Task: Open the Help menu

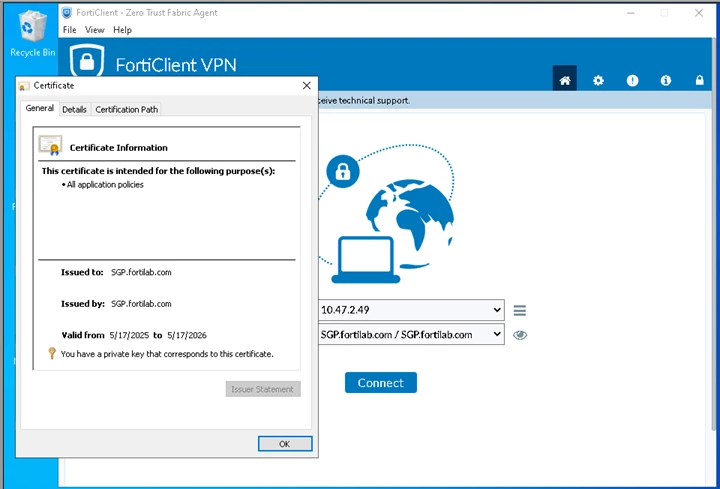Action: tap(123, 30)
